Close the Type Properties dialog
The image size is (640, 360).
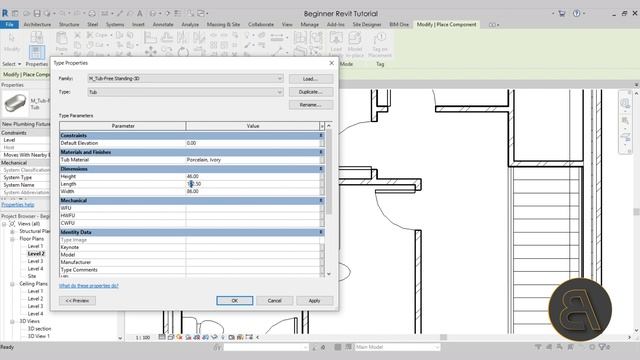coord(331,63)
